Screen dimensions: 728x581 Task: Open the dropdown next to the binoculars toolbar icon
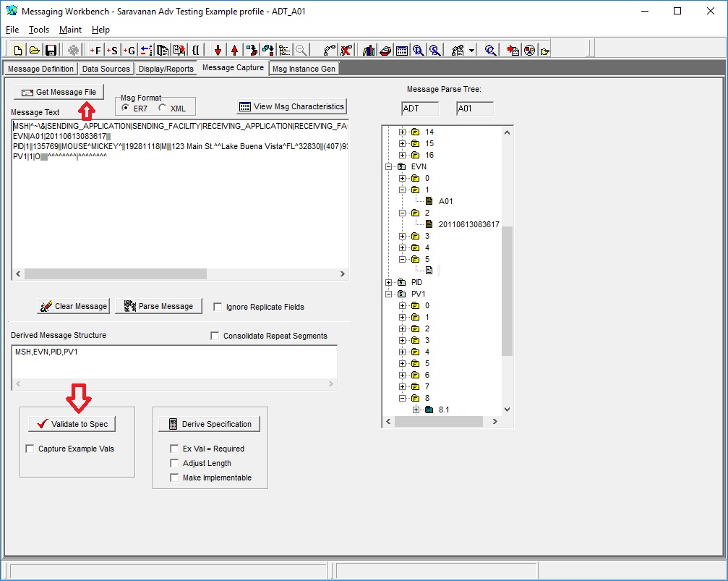coord(471,49)
